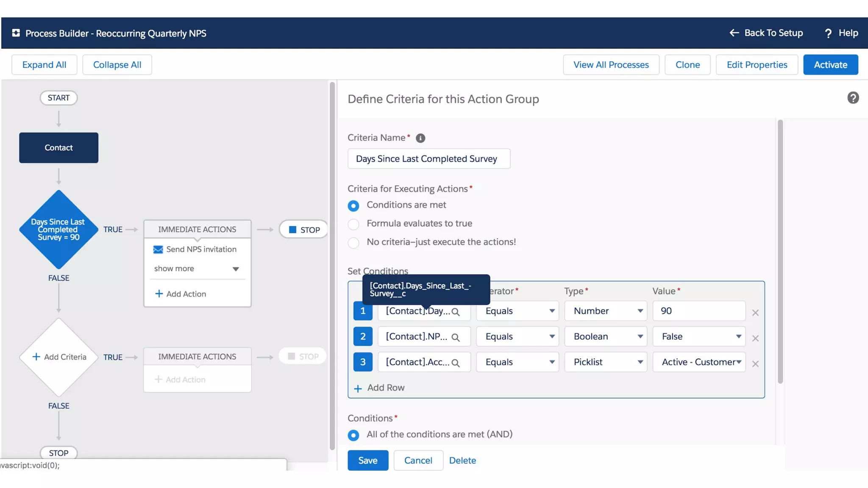The height and width of the screenshot is (488, 868).
Task: Click the lookup magnifier in condition row 2
Action: (456, 338)
